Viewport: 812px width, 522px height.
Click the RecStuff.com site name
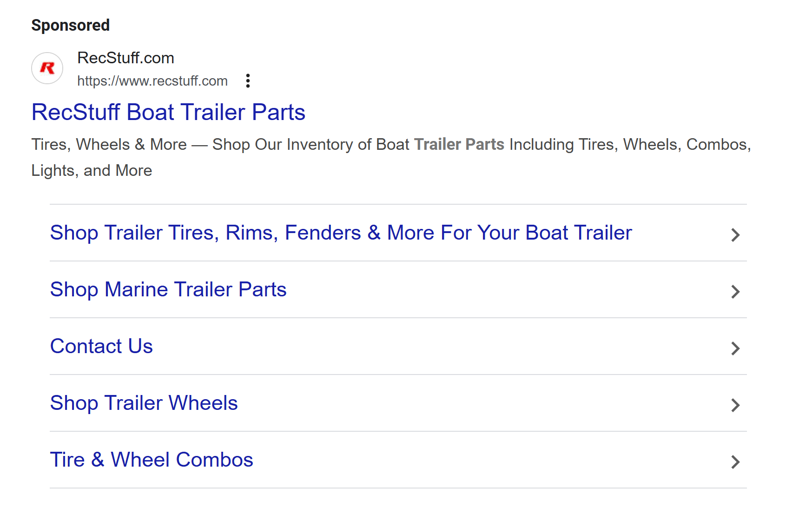click(125, 58)
